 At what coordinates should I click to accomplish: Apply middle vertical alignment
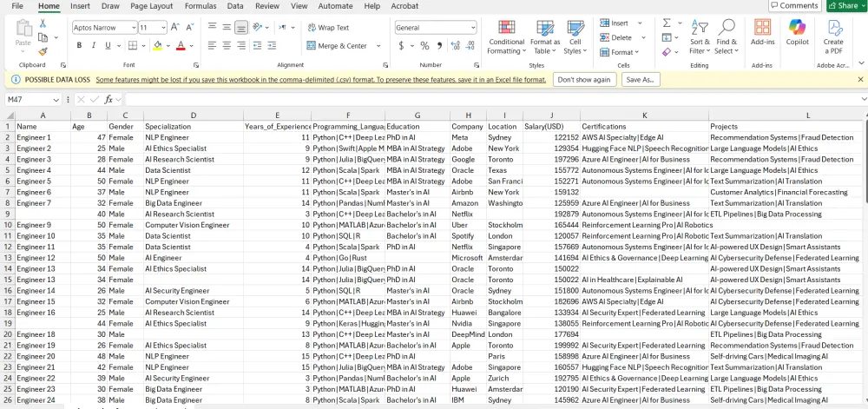pos(227,27)
